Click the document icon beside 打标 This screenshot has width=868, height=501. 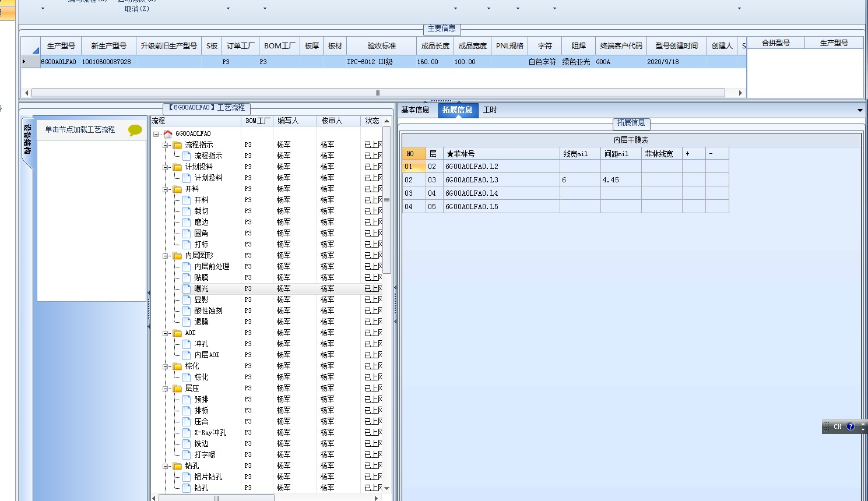pyautogui.click(x=187, y=244)
